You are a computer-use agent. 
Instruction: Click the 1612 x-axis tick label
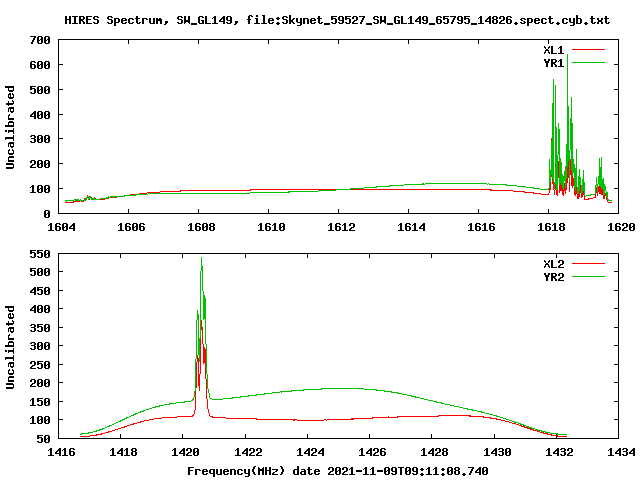[341, 227]
